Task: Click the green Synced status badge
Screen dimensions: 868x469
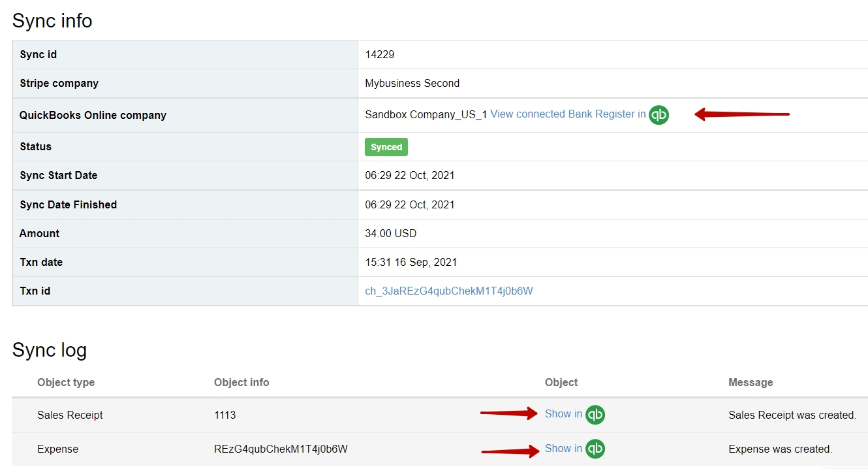Action: (386, 147)
